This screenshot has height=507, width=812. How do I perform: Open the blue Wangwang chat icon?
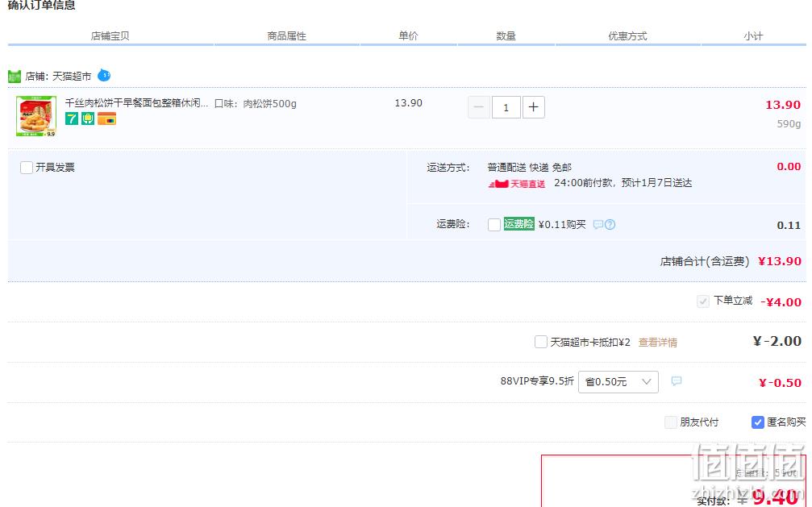click(104, 76)
